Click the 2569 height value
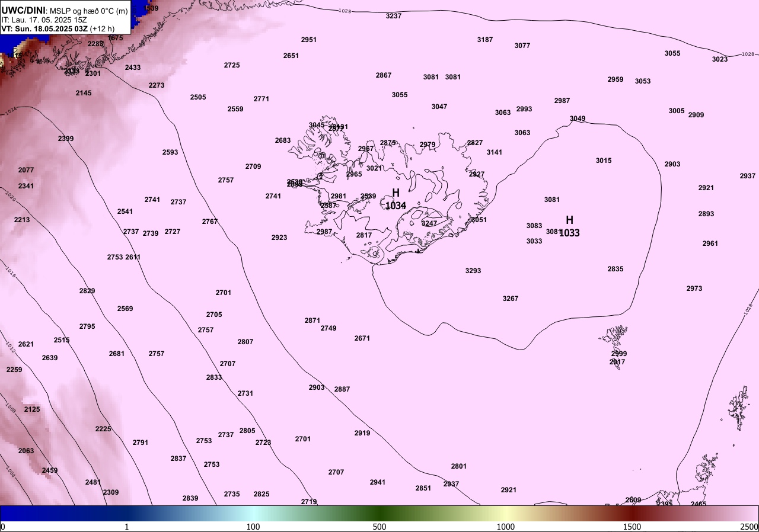Screen dimensions: 759x532 click(125, 309)
